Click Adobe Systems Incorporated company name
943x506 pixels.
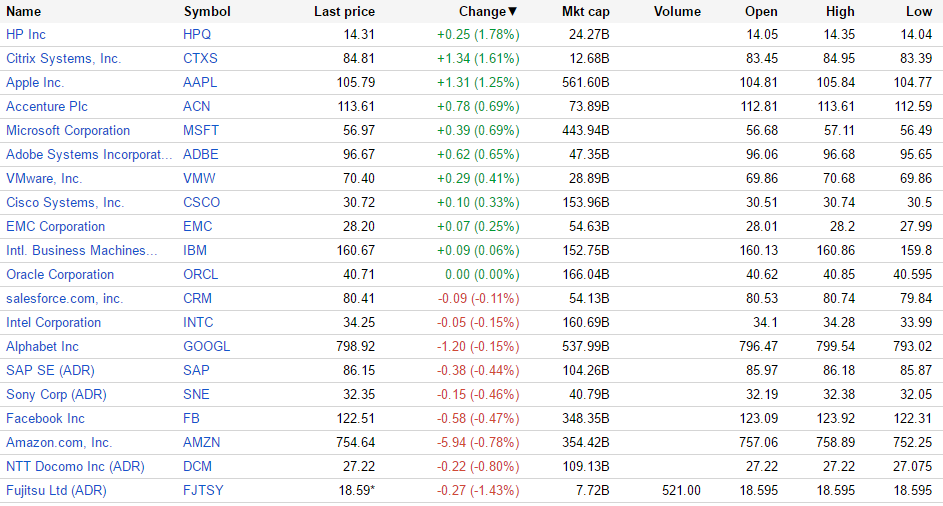pyautogui.click(x=89, y=154)
